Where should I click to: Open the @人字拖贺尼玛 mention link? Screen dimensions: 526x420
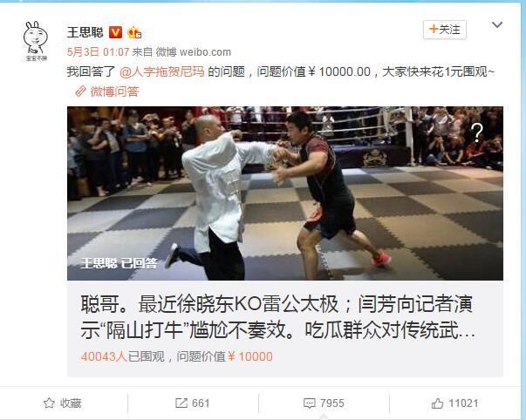(162, 71)
